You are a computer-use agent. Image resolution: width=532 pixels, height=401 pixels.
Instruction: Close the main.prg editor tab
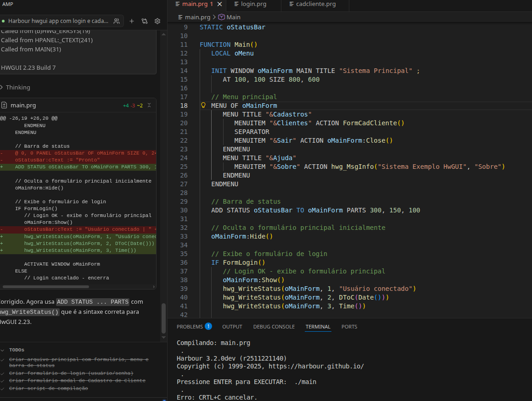point(220,4)
